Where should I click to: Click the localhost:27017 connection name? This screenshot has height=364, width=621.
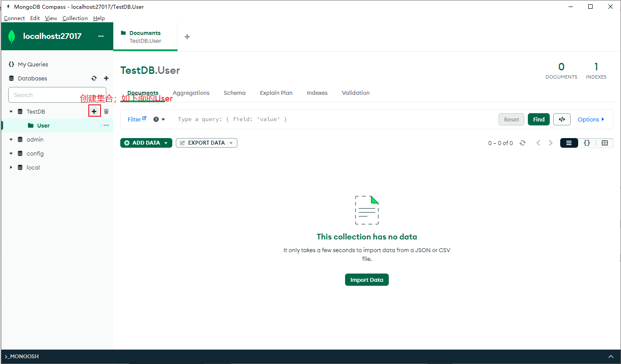pyautogui.click(x=52, y=36)
